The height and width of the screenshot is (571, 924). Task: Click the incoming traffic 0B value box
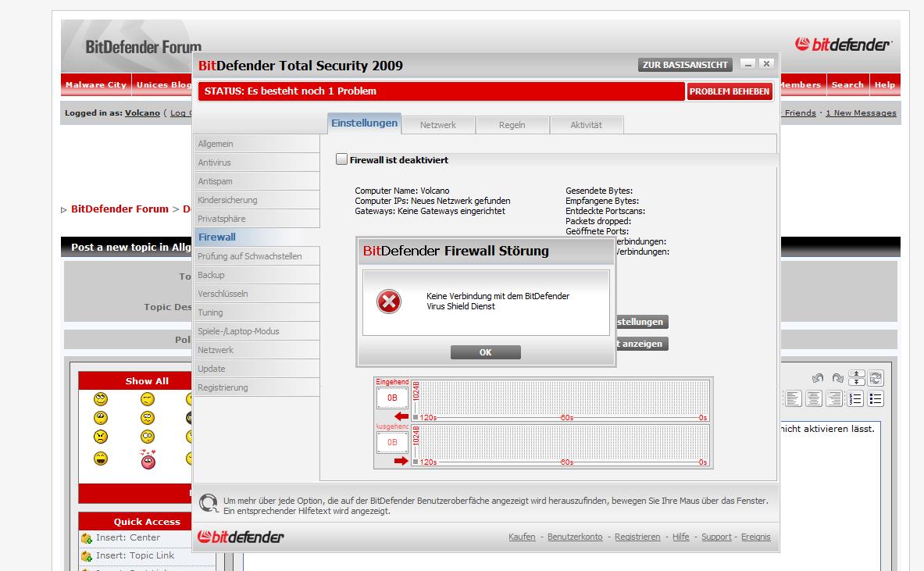point(392,398)
